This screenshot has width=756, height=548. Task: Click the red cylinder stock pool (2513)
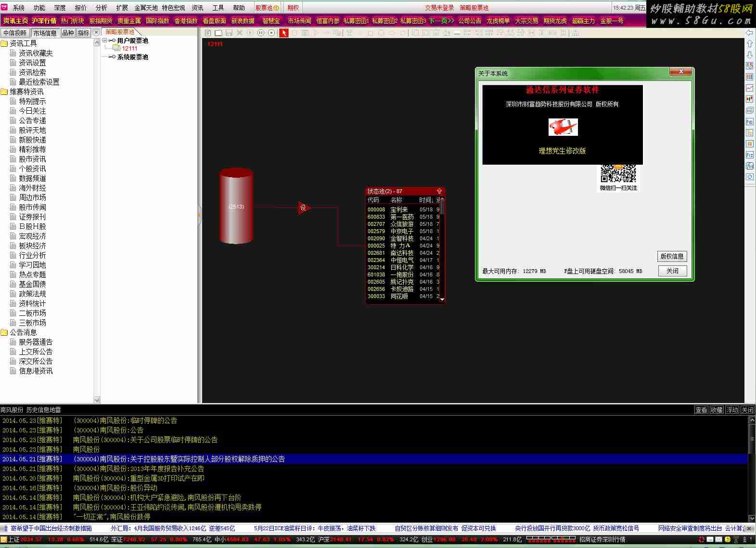236,206
